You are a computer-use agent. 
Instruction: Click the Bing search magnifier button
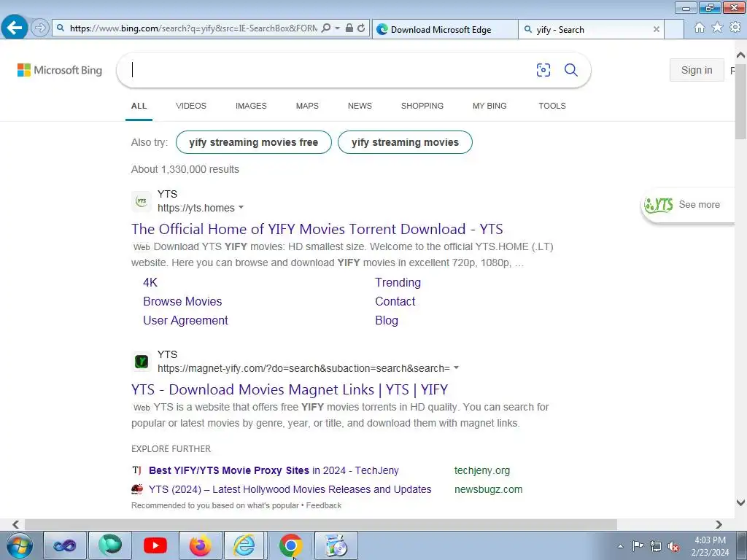coord(570,70)
